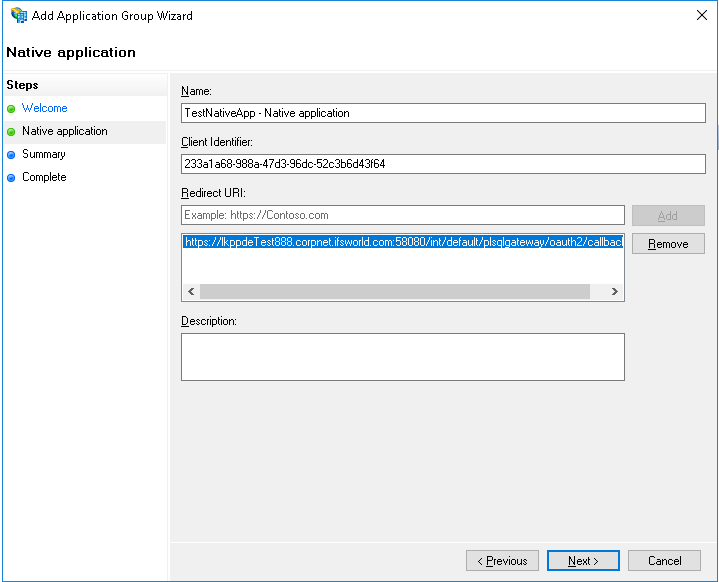Viewport: 719px width, 582px height.
Task: Select the highlighted redirect URI entry
Action: (x=402, y=243)
